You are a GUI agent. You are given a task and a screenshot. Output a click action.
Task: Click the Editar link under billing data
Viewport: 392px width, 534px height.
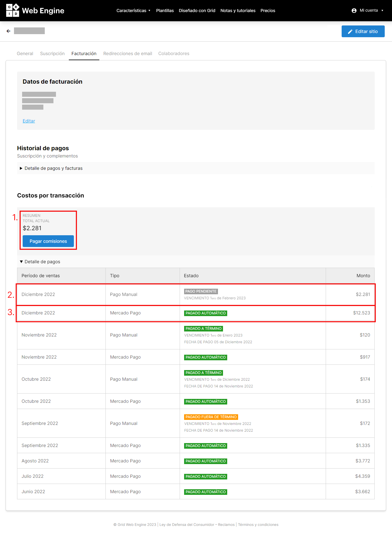click(x=29, y=121)
